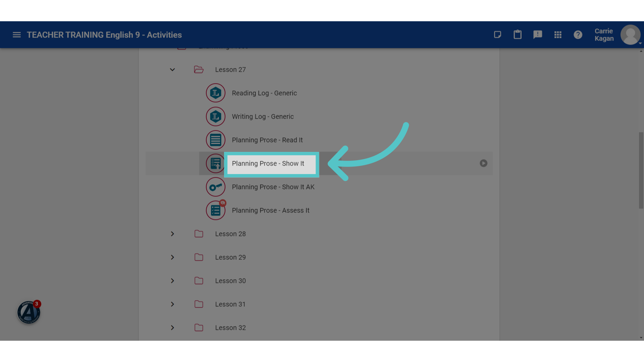Expand the Lesson 32 chevron
Image resolution: width=644 pixels, height=362 pixels.
click(172, 327)
